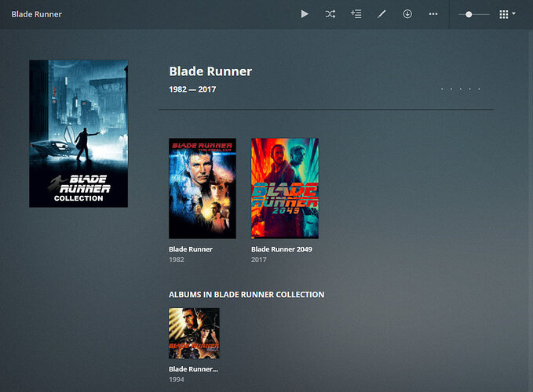Click the 1982 year under Blade Runner movie
The height and width of the screenshot is (392, 533).
(x=177, y=260)
